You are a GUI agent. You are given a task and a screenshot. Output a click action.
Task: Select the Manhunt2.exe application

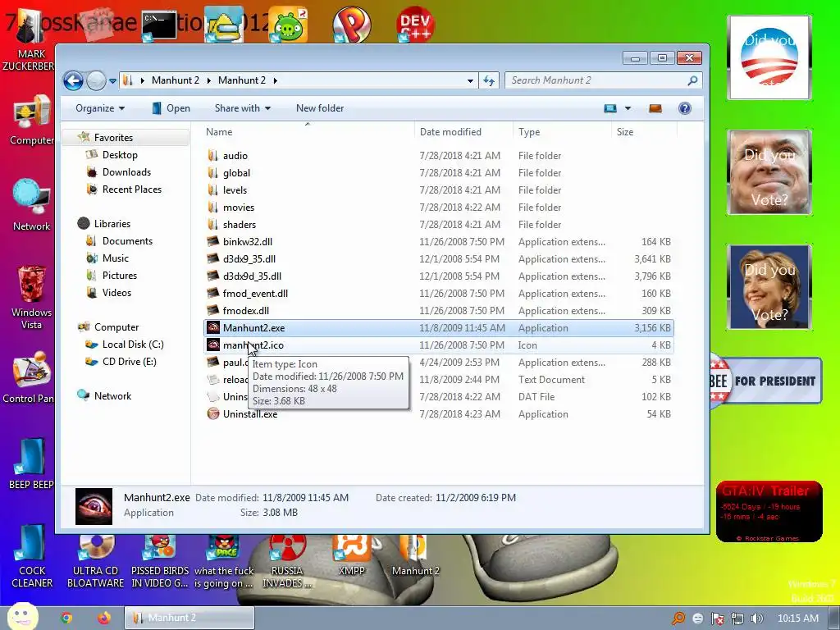[439, 328]
